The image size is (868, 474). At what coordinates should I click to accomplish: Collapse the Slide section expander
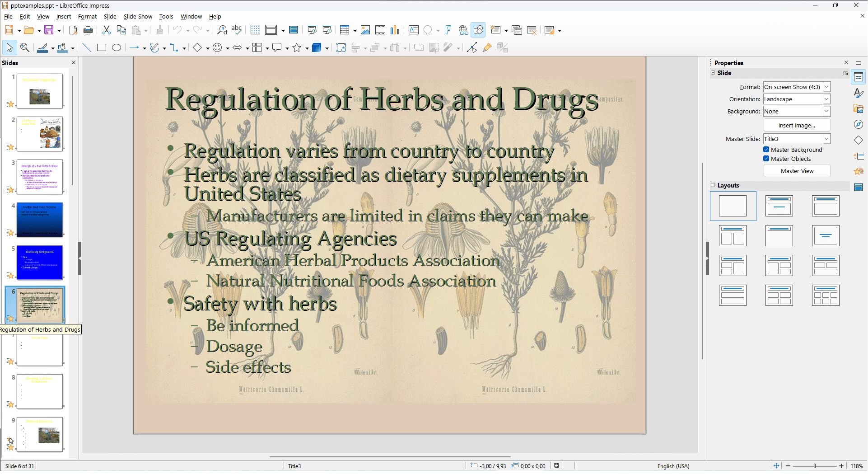point(713,73)
